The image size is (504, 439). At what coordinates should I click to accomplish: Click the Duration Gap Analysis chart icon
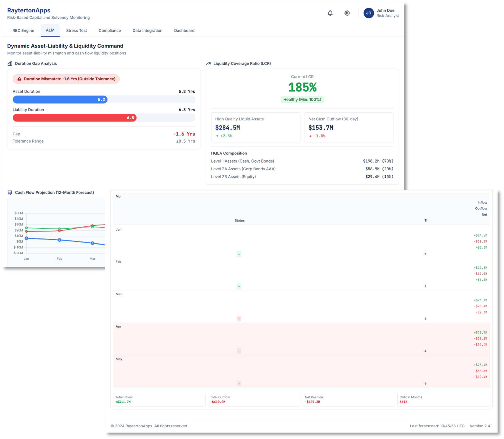click(x=10, y=64)
